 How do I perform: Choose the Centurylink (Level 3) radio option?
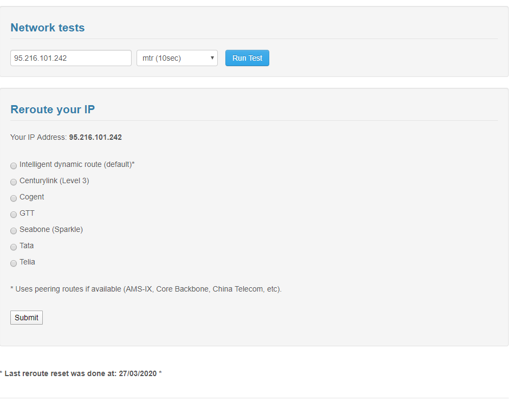point(14,182)
